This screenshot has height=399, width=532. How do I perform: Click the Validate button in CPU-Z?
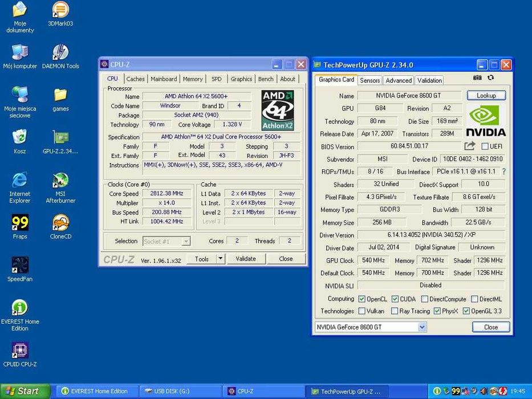click(x=246, y=259)
